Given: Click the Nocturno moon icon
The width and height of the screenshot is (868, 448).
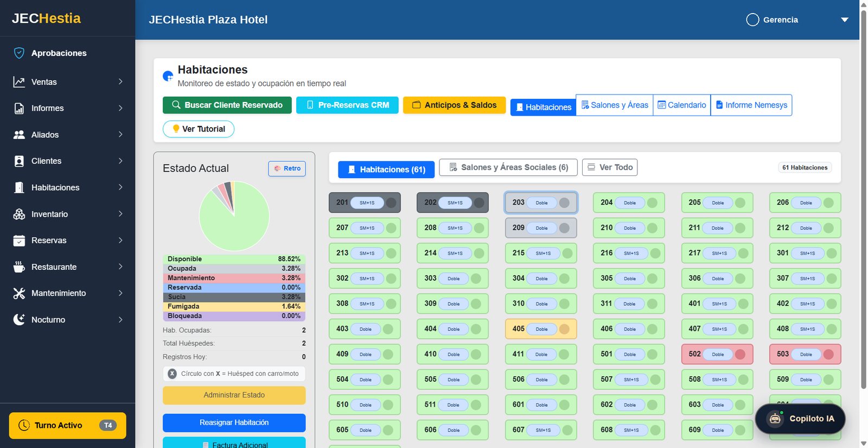Looking at the screenshot, I should (19, 319).
